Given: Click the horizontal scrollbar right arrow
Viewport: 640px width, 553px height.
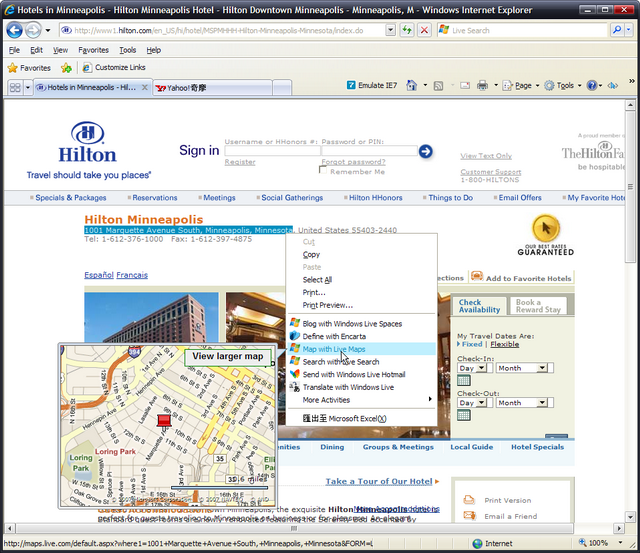Looking at the screenshot, I should pyautogui.click(x=619, y=528).
